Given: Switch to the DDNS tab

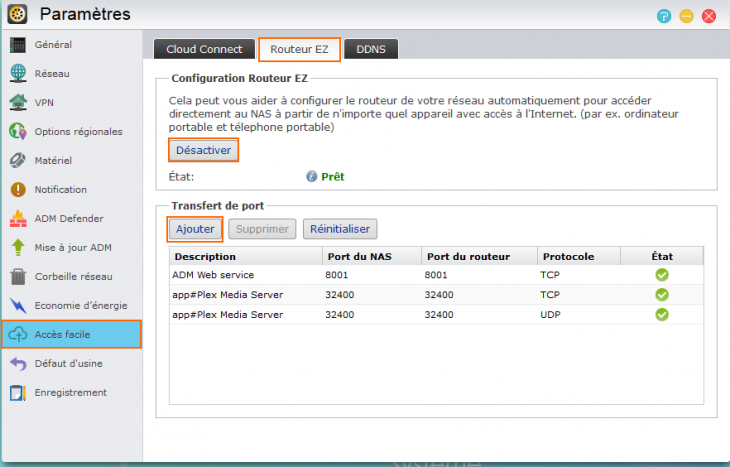Looking at the screenshot, I should [371, 50].
